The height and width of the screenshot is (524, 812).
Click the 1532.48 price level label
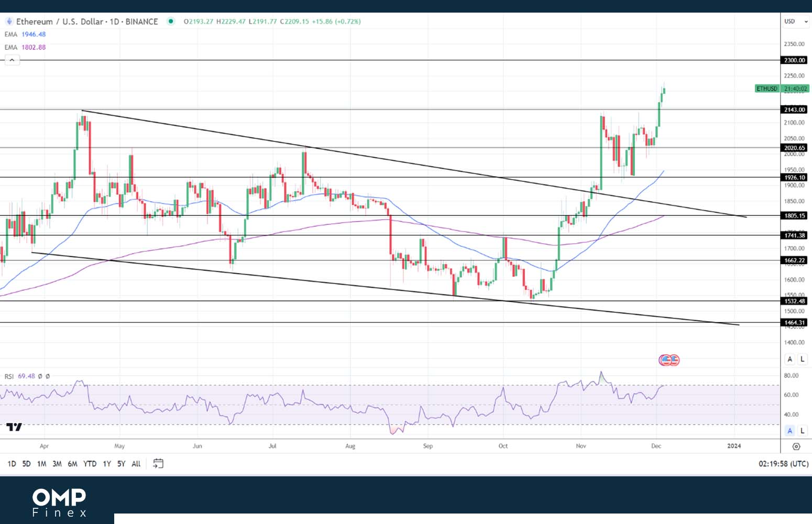tap(794, 301)
